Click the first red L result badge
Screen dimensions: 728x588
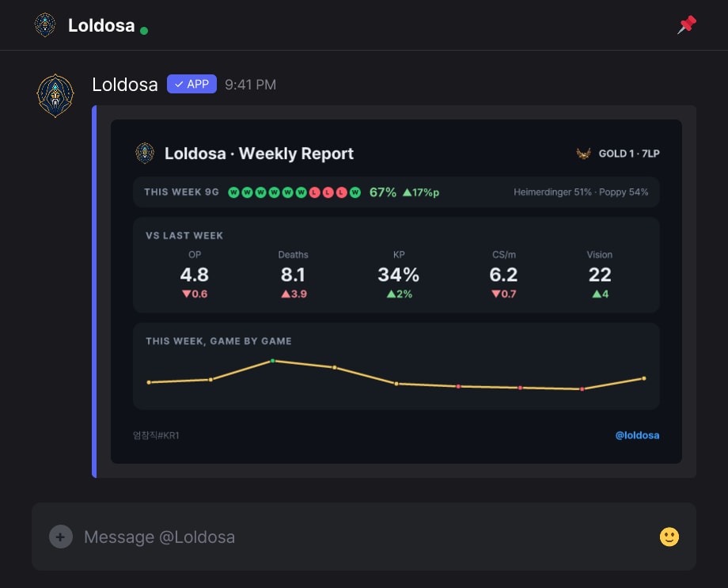tap(315, 192)
